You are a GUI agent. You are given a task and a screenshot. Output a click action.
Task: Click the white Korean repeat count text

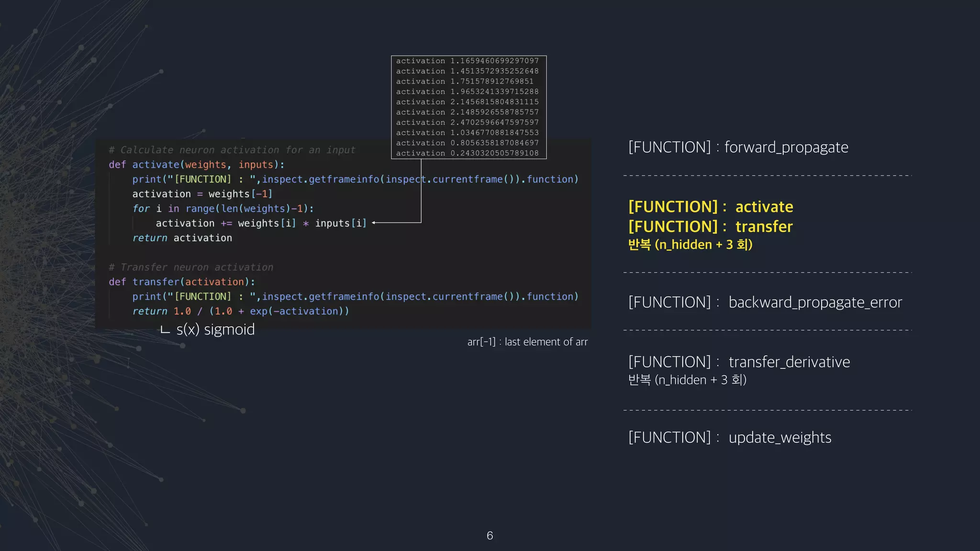click(687, 380)
